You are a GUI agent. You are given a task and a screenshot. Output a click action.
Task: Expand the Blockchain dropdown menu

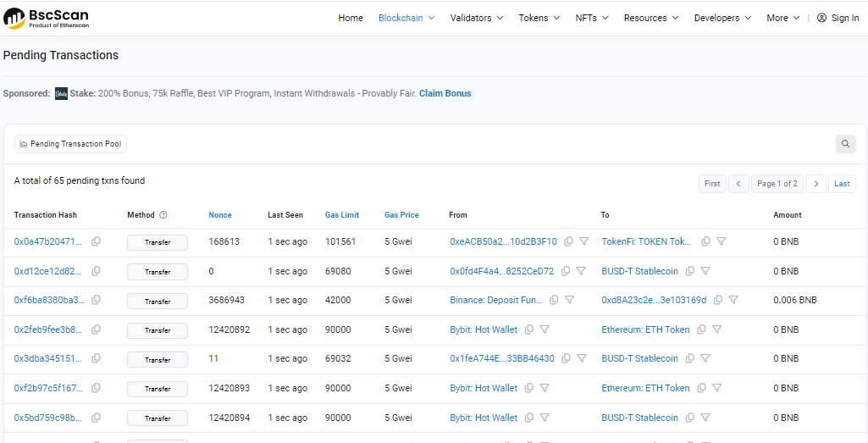pos(406,18)
